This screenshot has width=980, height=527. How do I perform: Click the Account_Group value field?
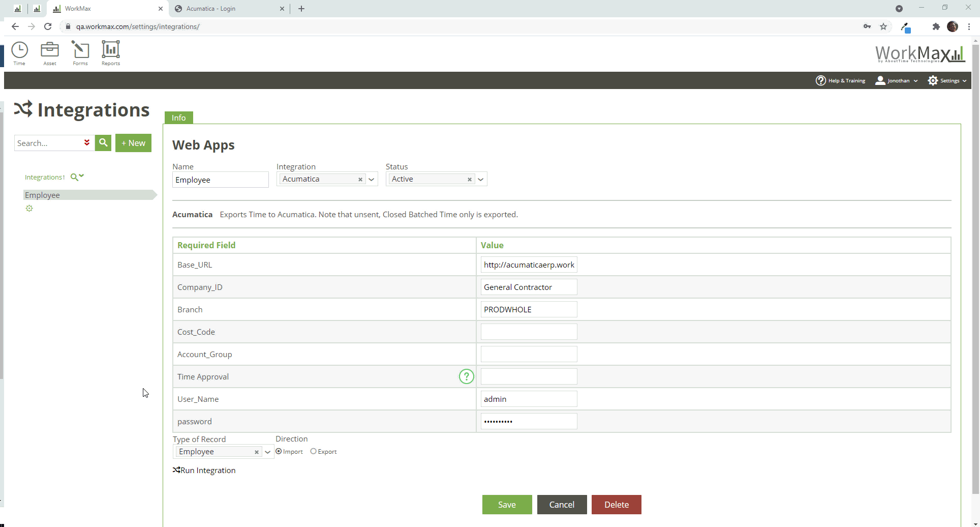click(529, 354)
